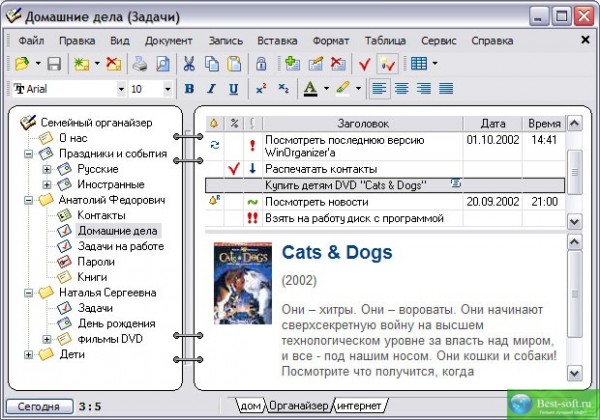
Task: Click the Copy icon
Action: click(x=212, y=63)
